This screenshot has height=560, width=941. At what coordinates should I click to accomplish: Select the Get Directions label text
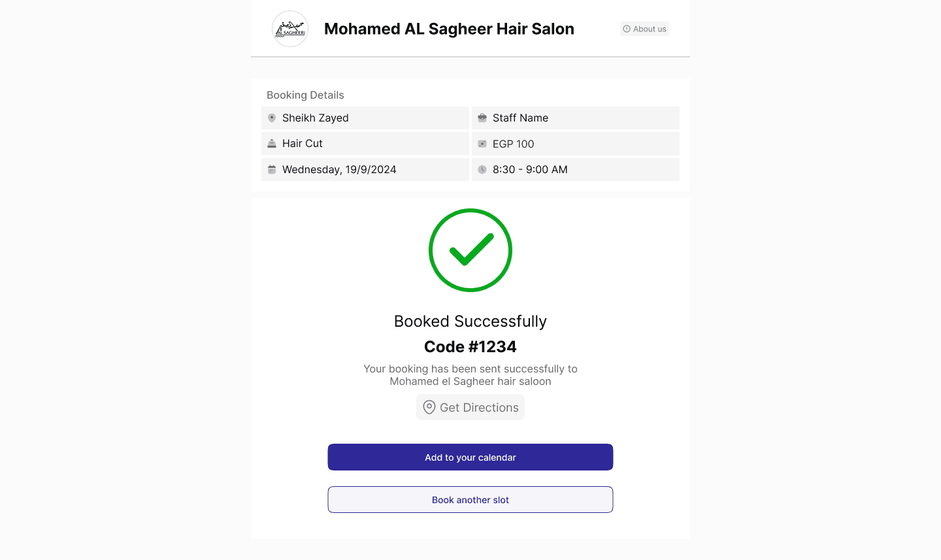[x=479, y=407]
